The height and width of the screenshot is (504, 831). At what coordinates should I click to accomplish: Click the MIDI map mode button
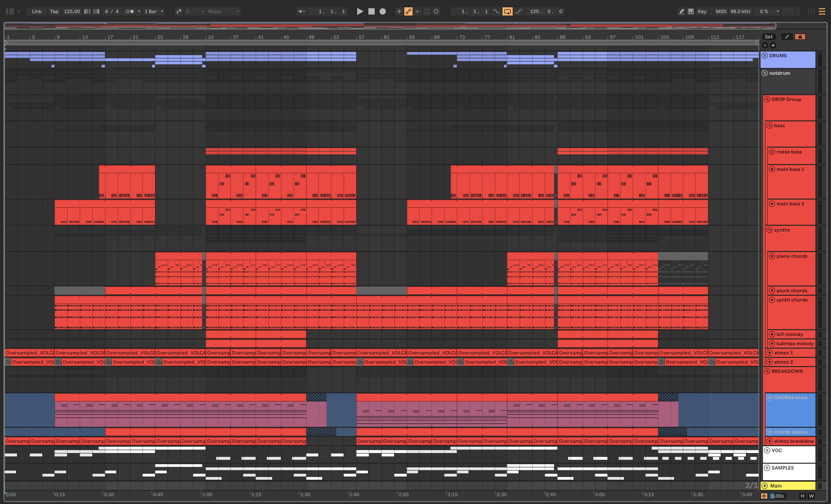[721, 11]
